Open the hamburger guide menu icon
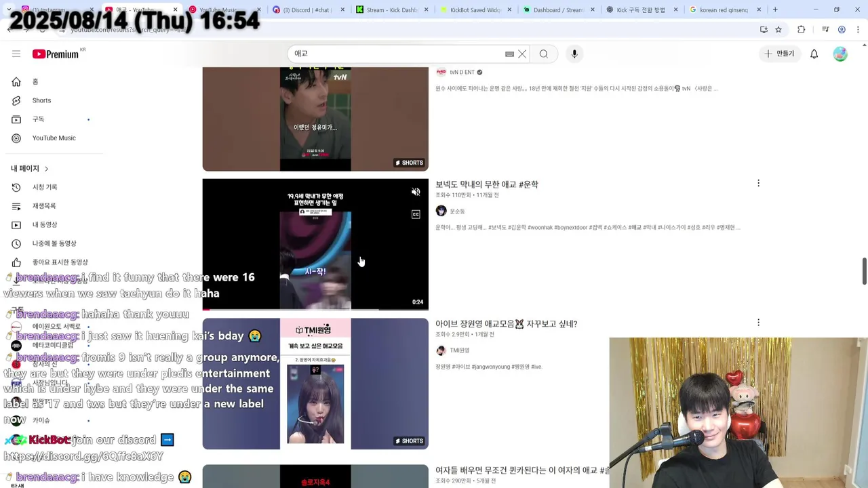 pos(16,54)
